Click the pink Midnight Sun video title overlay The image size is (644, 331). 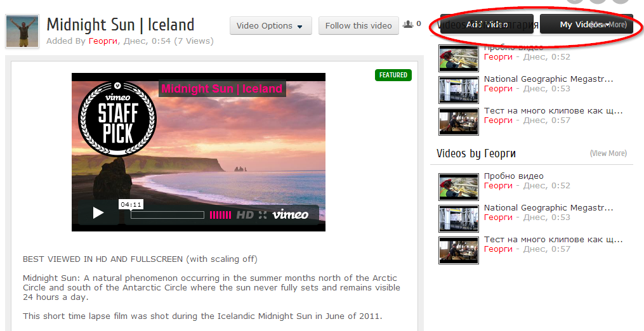click(222, 88)
